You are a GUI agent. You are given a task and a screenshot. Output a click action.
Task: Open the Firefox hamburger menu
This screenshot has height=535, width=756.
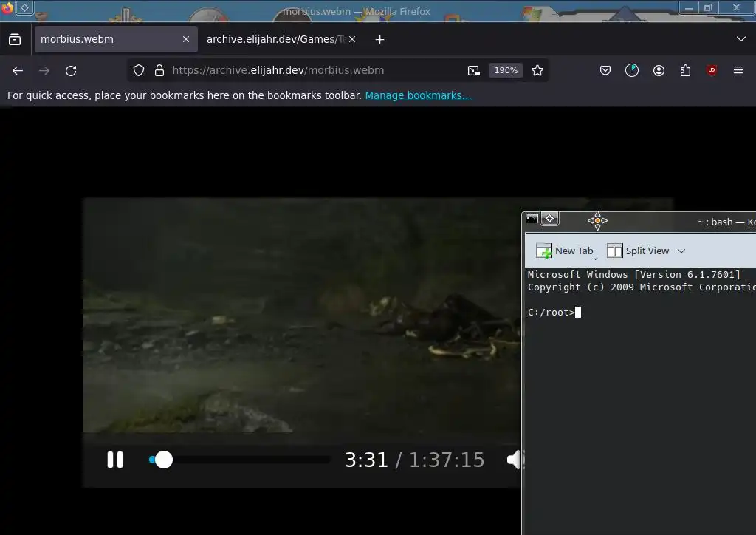tap(738, 70)
